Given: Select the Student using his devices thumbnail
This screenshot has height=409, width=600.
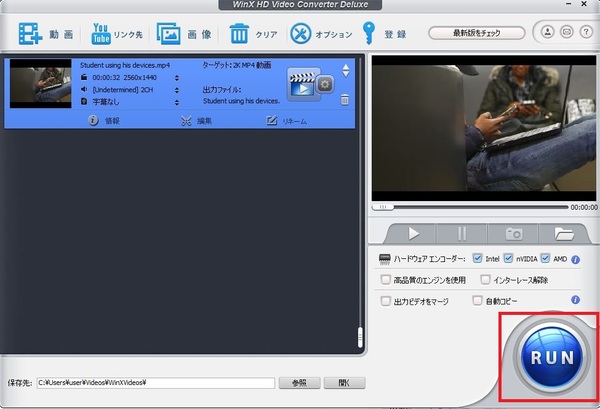Looking at the screenshot, I should (x=41, y=83).
